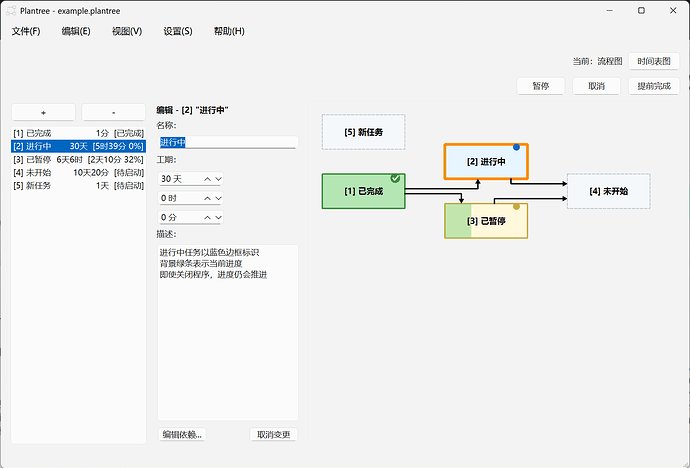Click the 暂停 button
Screen dimensions: 690x468
point(540,86)
